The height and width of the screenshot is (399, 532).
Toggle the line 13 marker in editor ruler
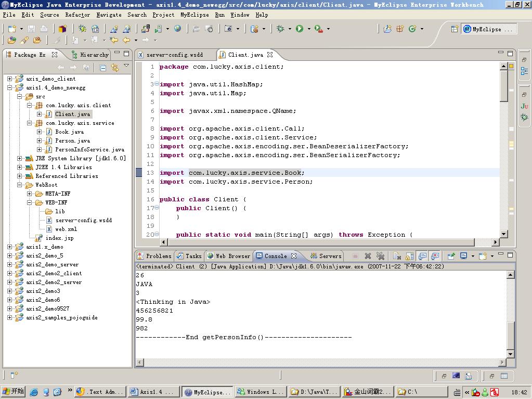139,172
